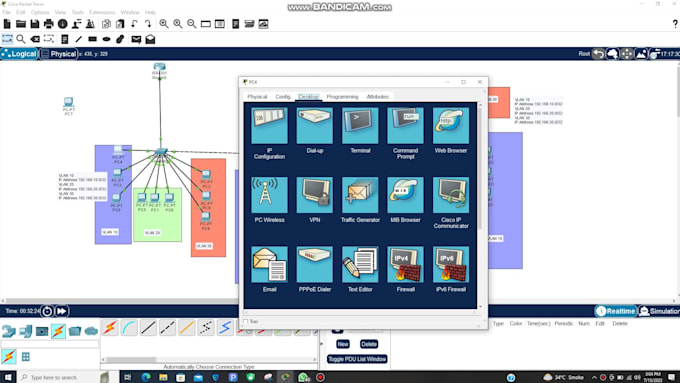Open the Programming tab
Image resolution: width=680 pixels, height=383 pixels.
(342, 96)
